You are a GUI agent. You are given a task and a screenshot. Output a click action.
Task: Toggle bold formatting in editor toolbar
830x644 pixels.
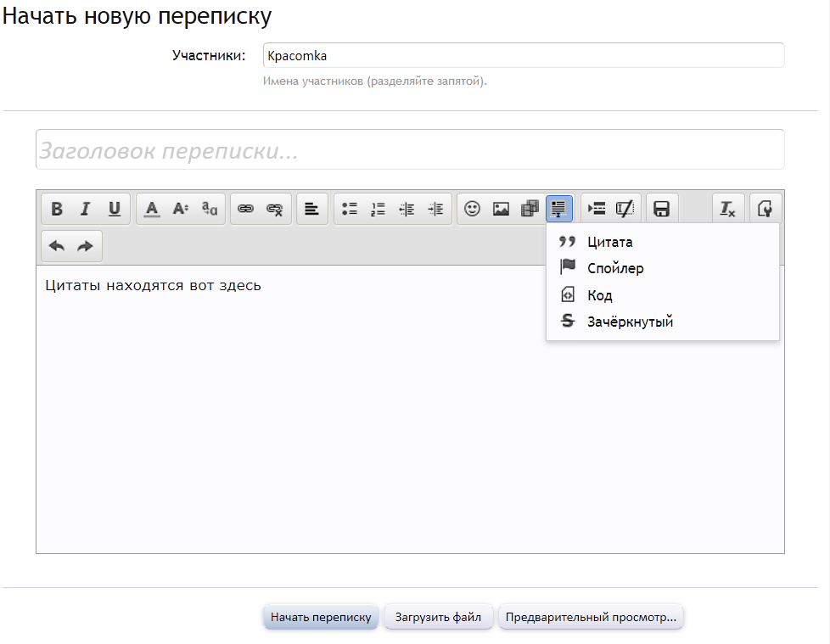click(x=57, y=209)
